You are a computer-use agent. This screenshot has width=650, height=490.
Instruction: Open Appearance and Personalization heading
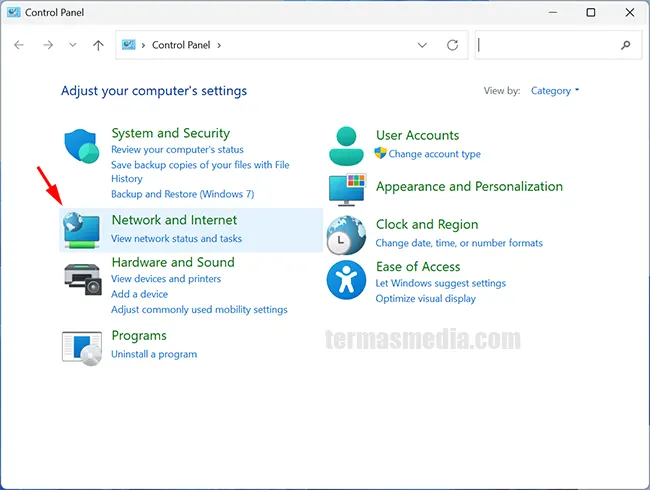[x=470, y=187]
